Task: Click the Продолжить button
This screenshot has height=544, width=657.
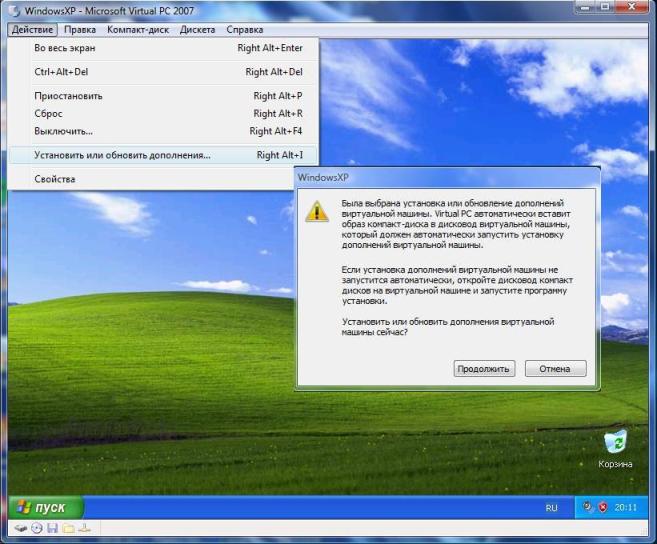Action: click(x=484, y=369)
